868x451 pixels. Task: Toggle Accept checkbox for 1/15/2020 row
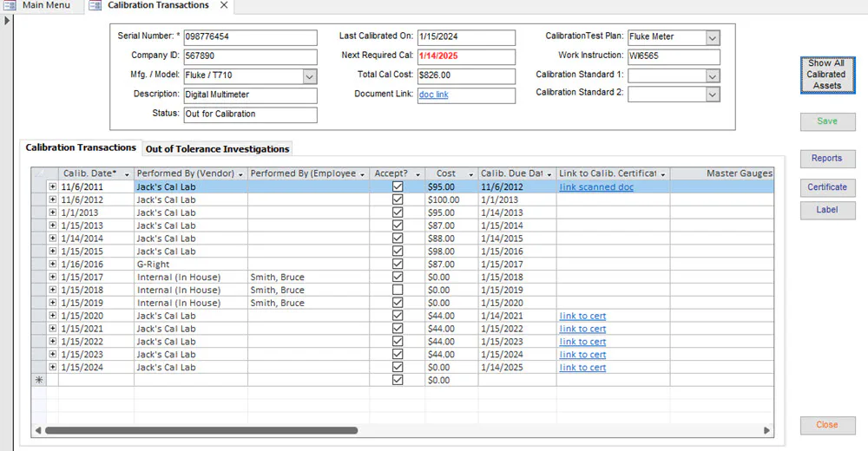coord(398,316)
